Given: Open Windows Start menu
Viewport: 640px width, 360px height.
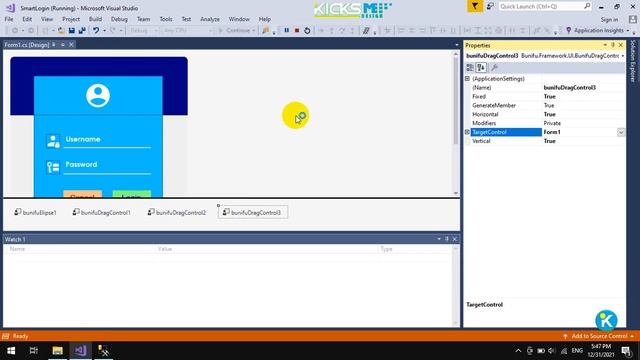Looking at the screenshot, I should (x=11, y=351).
